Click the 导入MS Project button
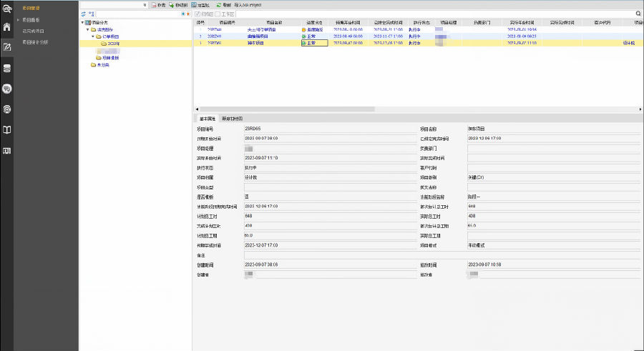Screen dimensions: 644x351 (x=249, y=4)
